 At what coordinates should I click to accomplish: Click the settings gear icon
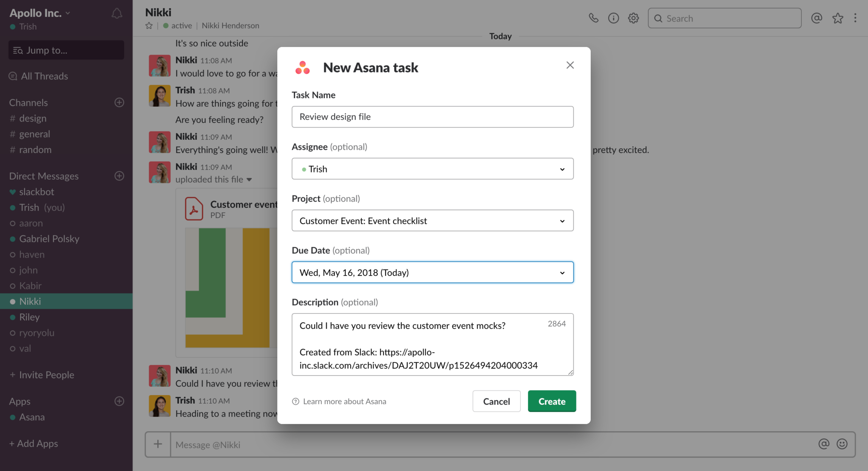tap(633, 17)
